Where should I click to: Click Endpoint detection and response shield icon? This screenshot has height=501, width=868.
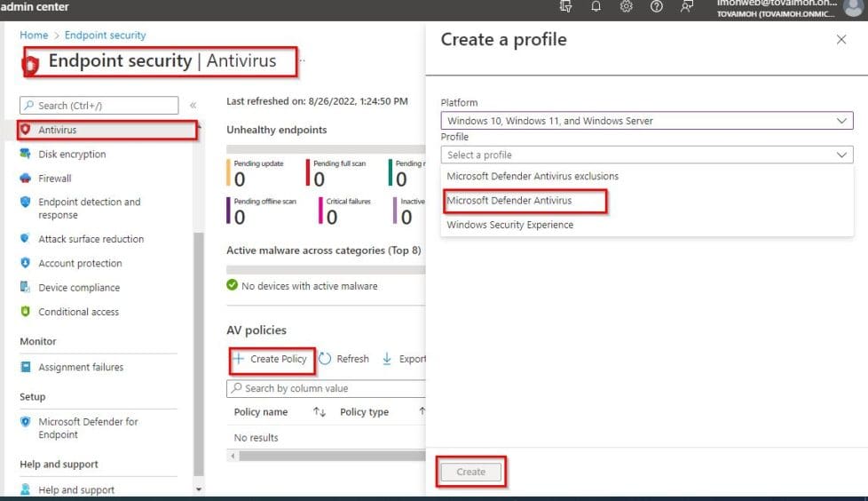tap(25, 202)
